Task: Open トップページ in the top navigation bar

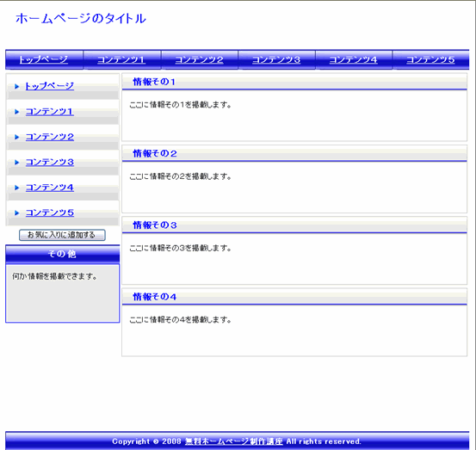Action: (x=44, y=59)
